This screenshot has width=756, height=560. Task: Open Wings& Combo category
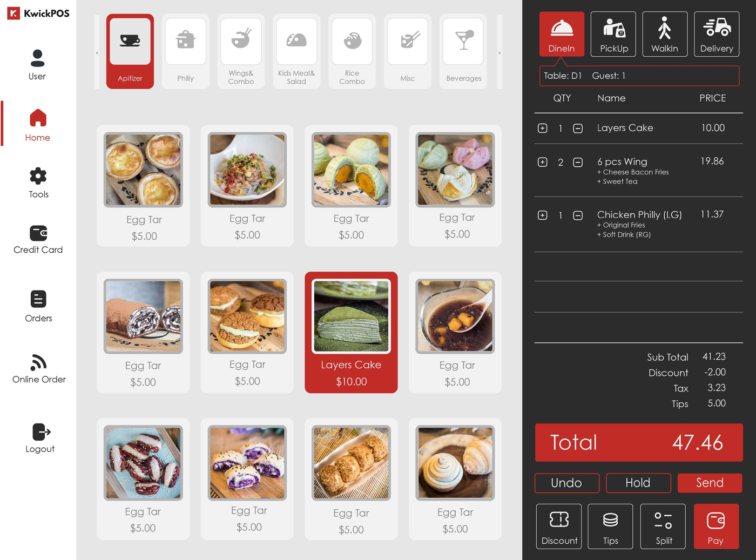point(241,51)
